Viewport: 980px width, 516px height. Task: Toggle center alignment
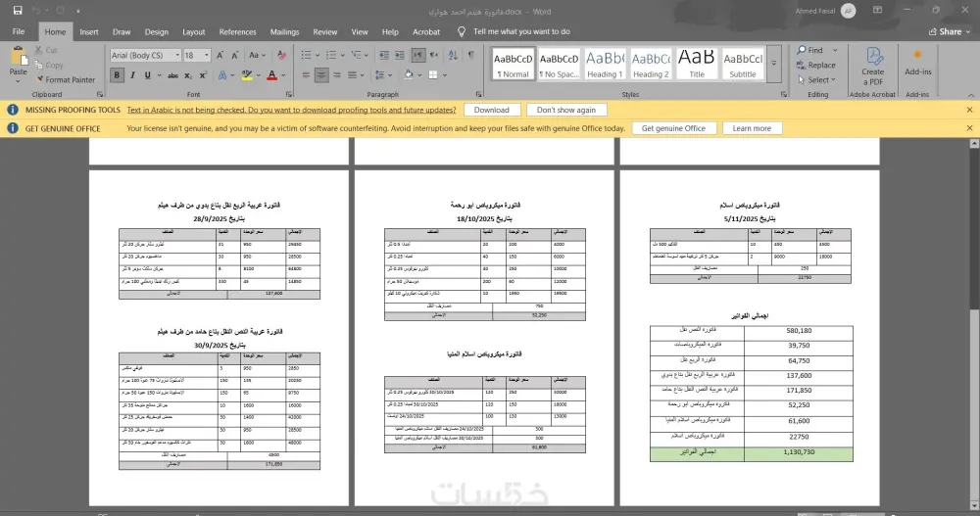coord(321,75)
